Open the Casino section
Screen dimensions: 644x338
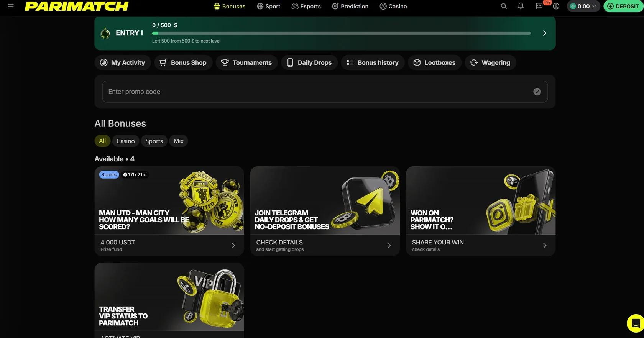tap(393, 6)
